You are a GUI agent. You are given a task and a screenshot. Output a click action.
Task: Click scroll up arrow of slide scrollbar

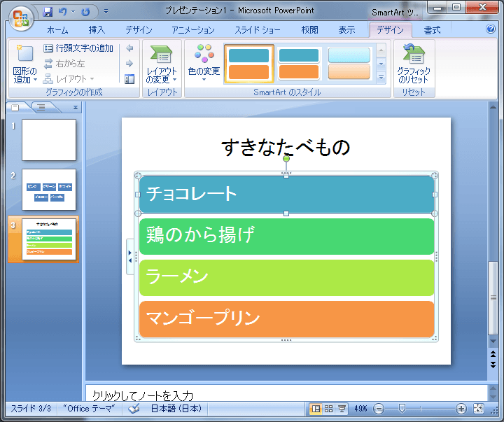pyautogui.click(x=493, y=107)
